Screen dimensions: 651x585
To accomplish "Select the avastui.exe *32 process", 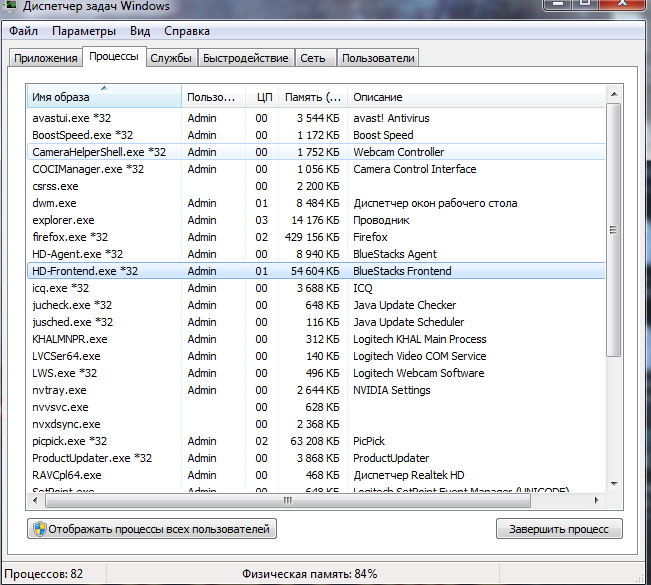I will 316,118.
